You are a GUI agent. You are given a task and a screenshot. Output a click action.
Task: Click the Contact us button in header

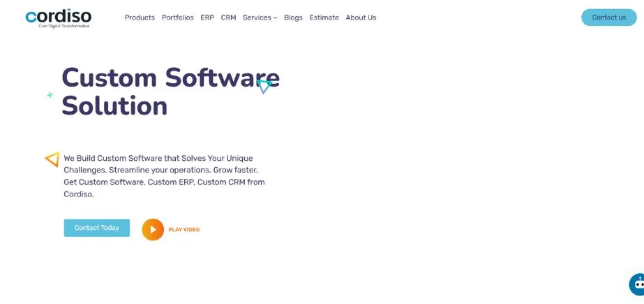tap(608, 17)
